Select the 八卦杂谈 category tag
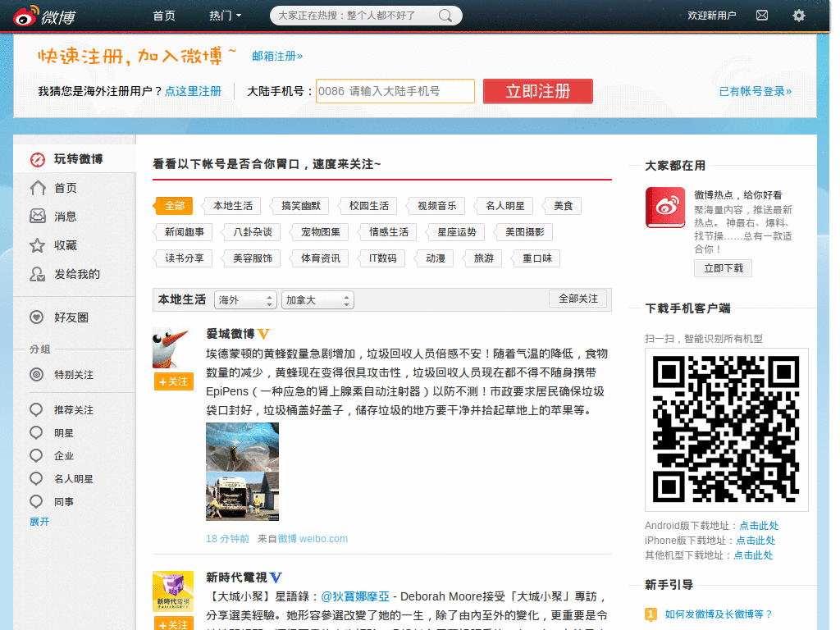The height and width of the screenshot is (630, 840). tap(252, 232)
